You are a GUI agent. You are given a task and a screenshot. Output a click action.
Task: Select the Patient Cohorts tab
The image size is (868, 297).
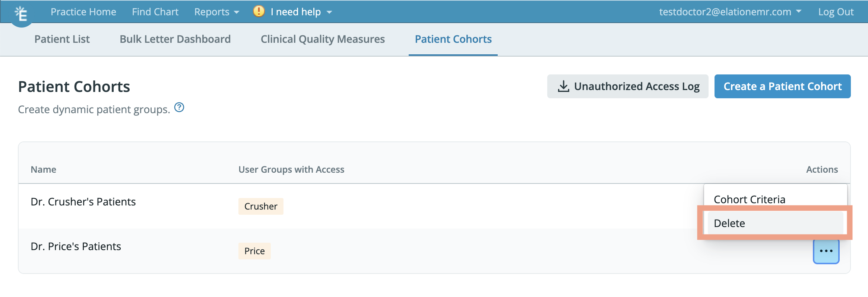(453, 39)
